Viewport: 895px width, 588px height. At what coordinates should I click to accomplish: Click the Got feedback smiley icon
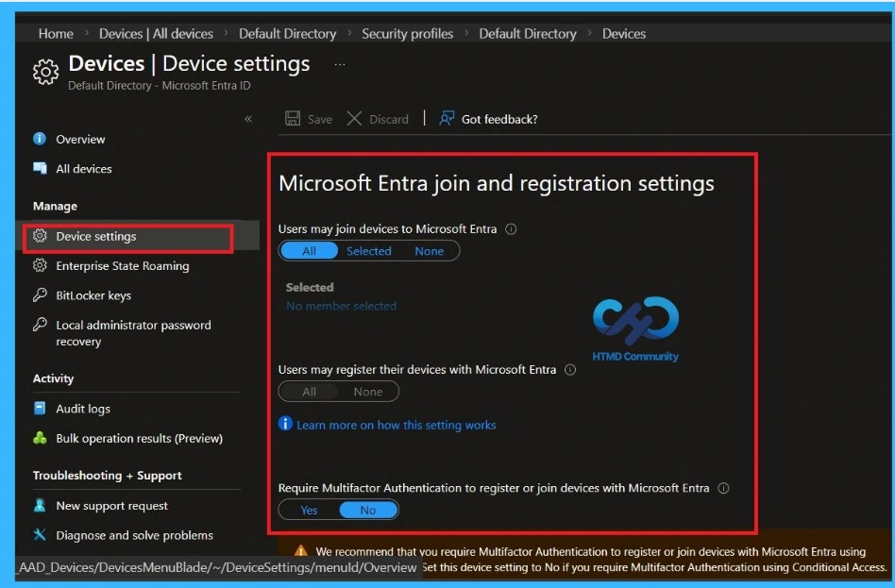click(x=445, y=119)
